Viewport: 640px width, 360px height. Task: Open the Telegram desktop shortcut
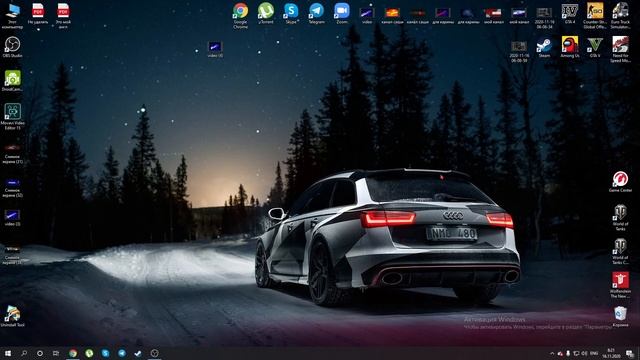pos(316,13)
